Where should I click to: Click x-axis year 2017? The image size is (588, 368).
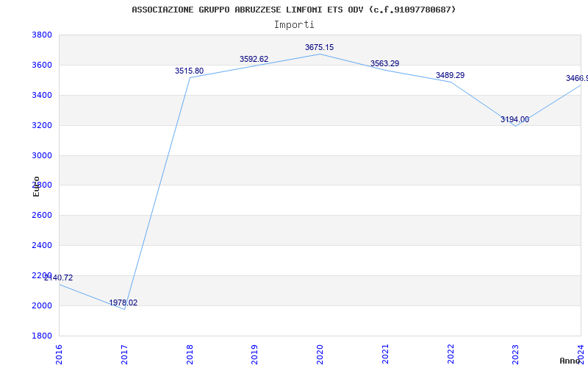click(x=124, y=354)
